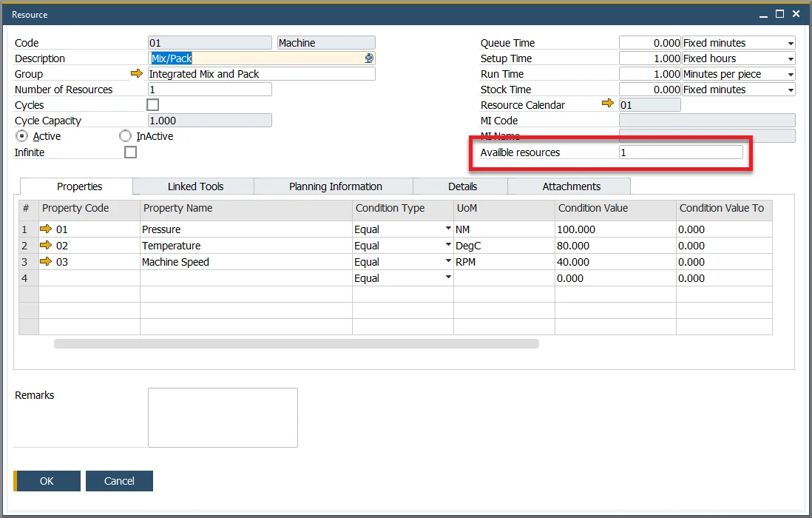
Task: Click the horizontal scrollbar under properties grid
Action: pos(297,343)
